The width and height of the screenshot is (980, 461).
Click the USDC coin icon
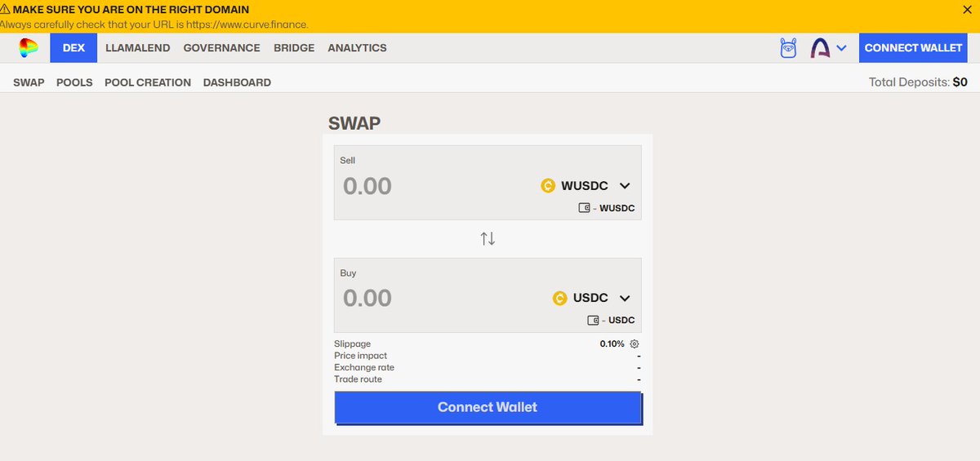point(559,298)
